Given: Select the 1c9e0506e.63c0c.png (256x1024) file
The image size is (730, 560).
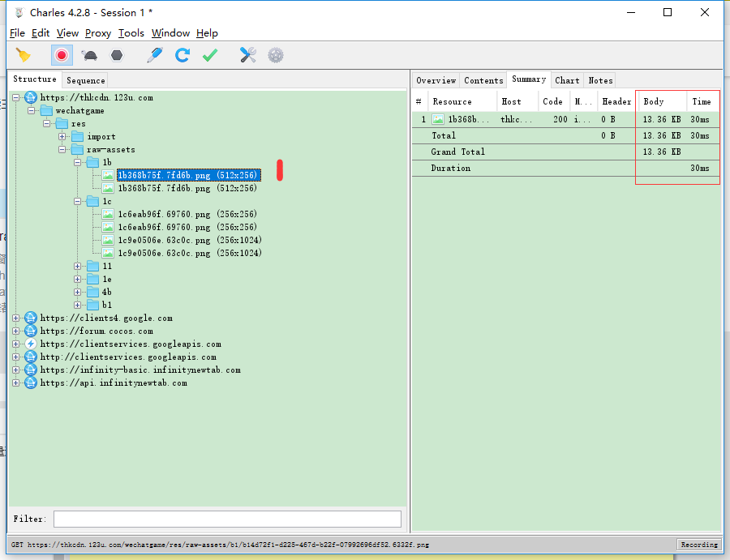Looking at the screenshot, I should click(190, 241).
